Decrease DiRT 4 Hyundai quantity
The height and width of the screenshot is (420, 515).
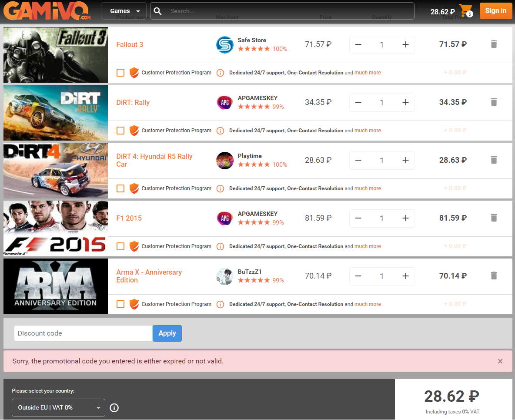coord(358,160)
